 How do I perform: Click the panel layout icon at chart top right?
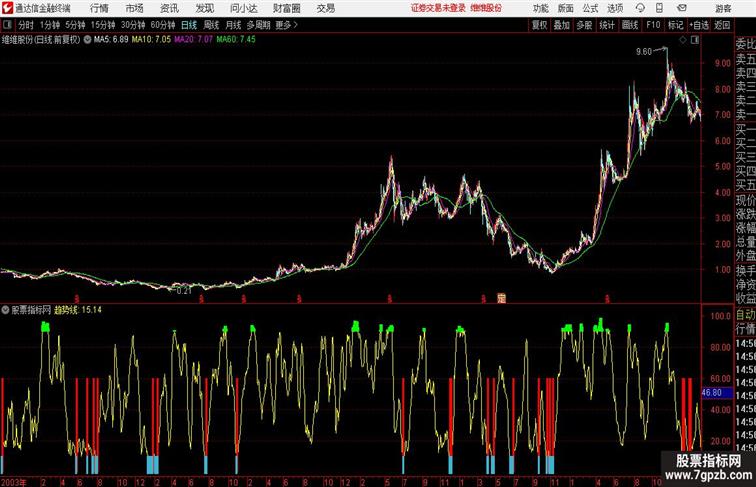(695, 40)
